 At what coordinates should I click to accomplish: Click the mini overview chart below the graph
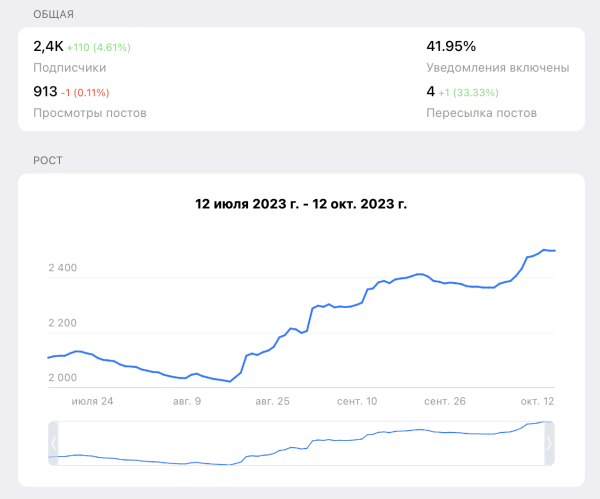pyautogui.click(x=300, y=443)
